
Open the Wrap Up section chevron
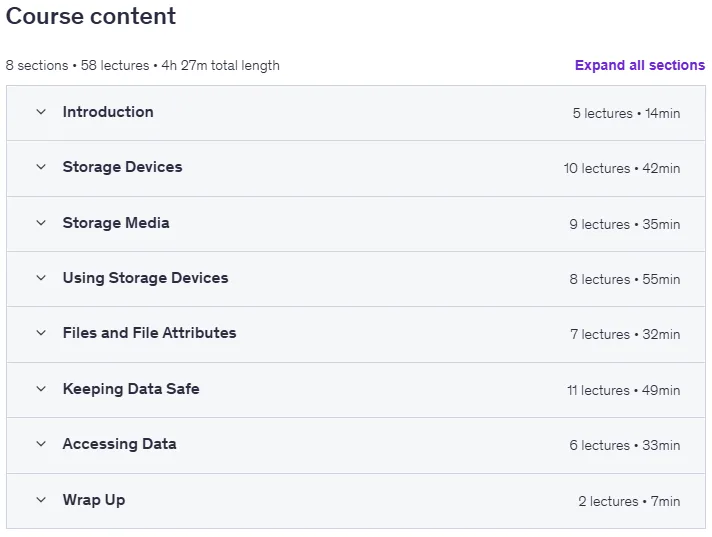coord(41,500)
